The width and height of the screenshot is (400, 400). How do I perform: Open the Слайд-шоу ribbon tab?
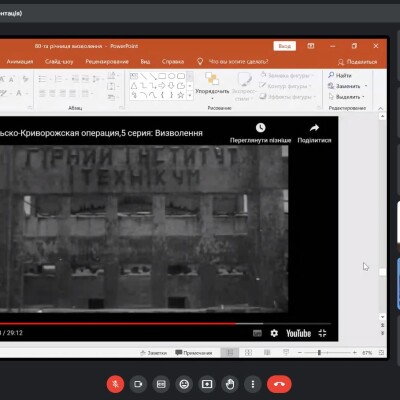(x=59, y=62)
